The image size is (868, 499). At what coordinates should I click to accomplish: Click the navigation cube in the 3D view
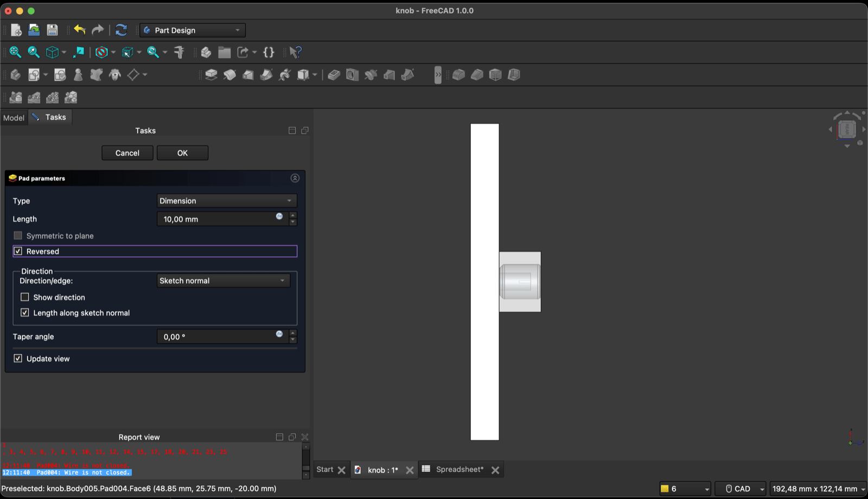(x=847, y=129)
